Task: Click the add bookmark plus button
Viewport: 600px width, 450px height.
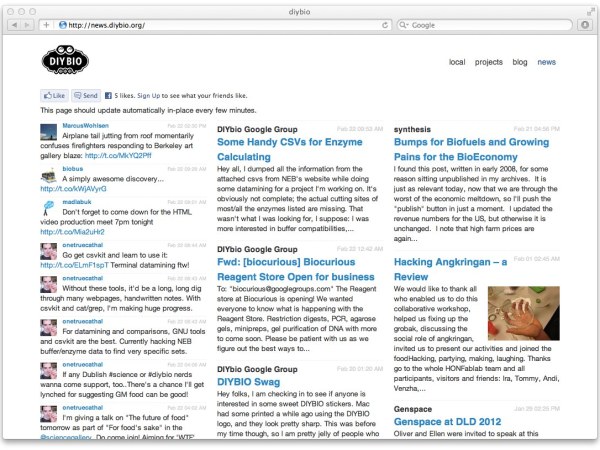Action: (45, 24)
